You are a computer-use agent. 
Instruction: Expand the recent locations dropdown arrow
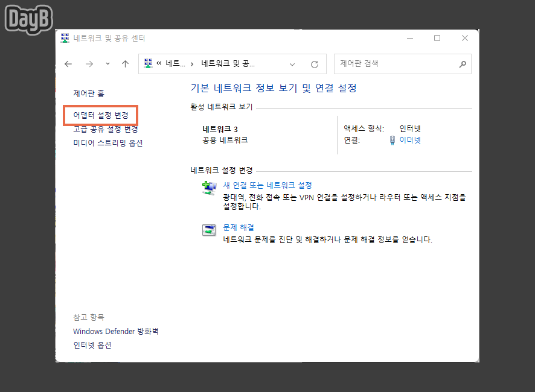[106, 64]
